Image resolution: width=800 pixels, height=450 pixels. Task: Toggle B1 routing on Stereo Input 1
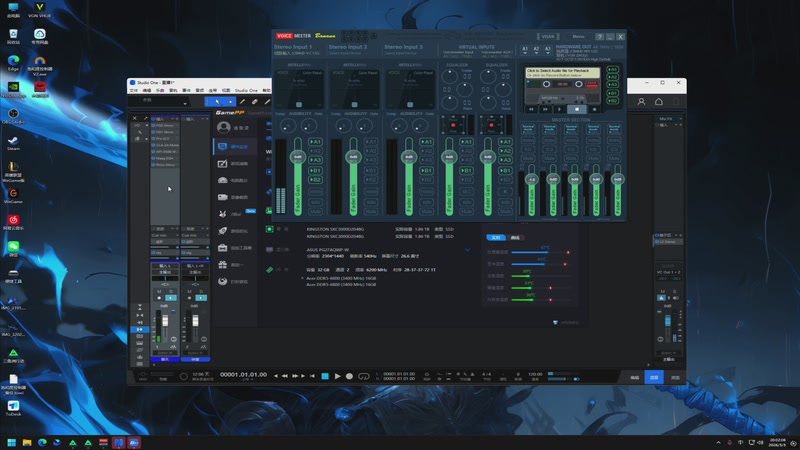pos(315,171)
